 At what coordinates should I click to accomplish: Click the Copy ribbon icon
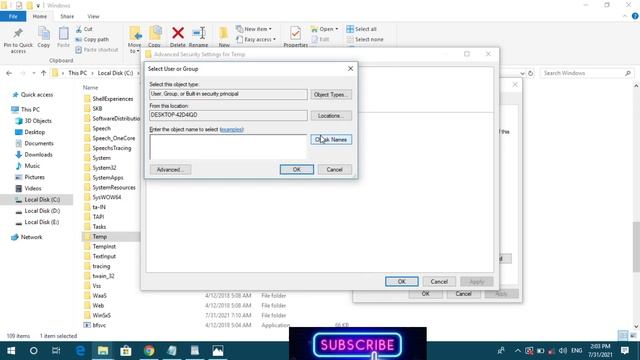pos(44,33)
